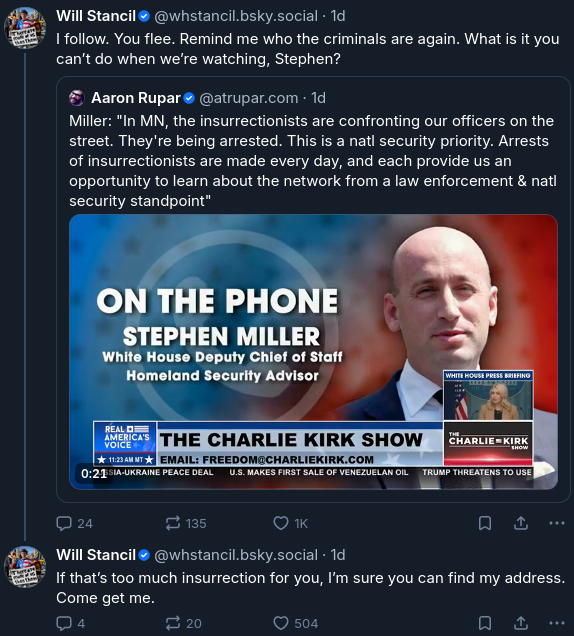This screenshot has height=636, width=574.
Task: Share the first Will Stancil post
Action: (521, 523)
